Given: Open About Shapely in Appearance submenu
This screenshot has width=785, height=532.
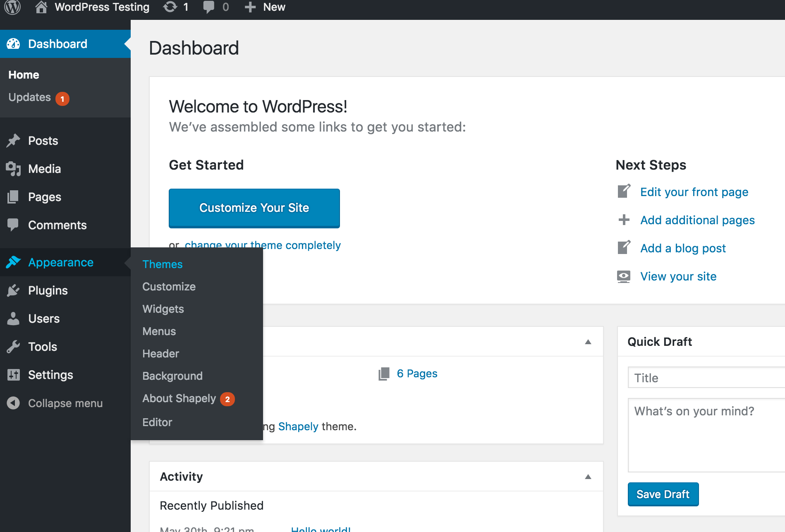Looking at the screenshot, I should 179,398.
